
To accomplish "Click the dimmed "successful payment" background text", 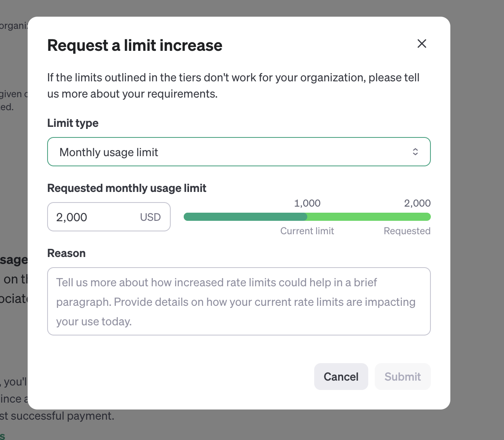I will (63, 416).
